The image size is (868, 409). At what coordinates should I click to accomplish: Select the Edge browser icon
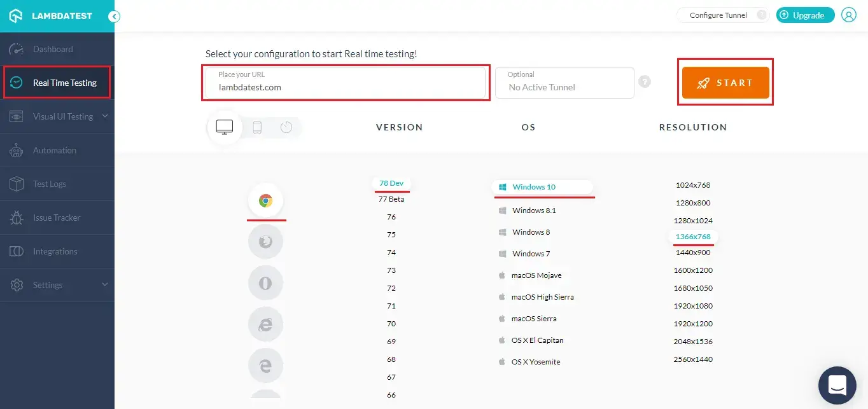coord(265,366)
